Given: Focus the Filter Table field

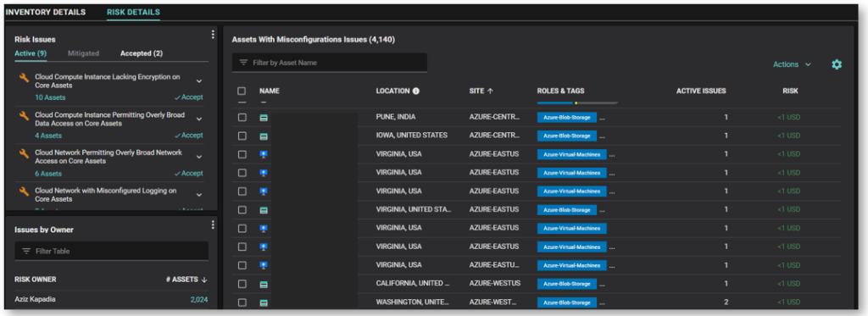Looking at the screenshot, I should (x=111, y=252).
